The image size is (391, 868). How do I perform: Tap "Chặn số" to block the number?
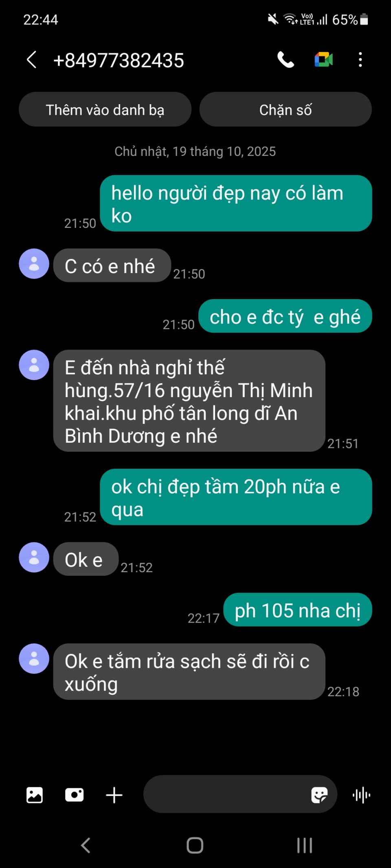(x=286, y=109)
